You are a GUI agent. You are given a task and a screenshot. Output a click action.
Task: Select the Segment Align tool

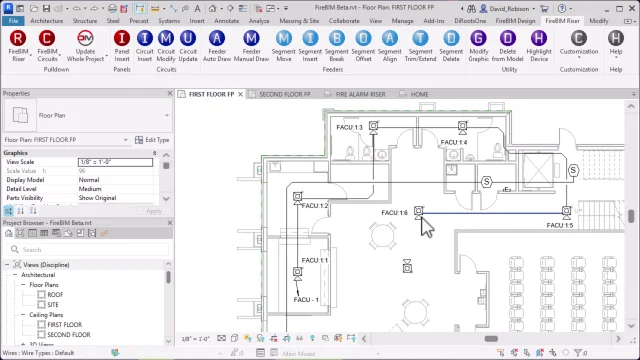pos(389,46)
